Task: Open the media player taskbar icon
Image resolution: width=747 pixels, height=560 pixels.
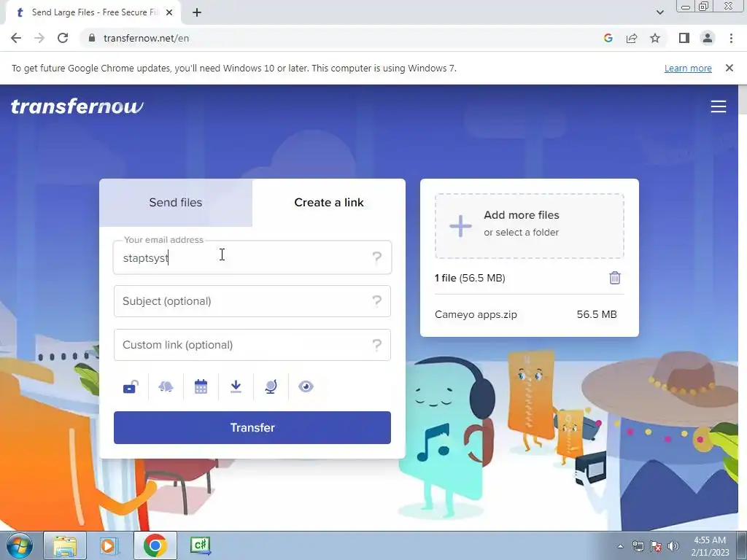Action: [108, 545]
